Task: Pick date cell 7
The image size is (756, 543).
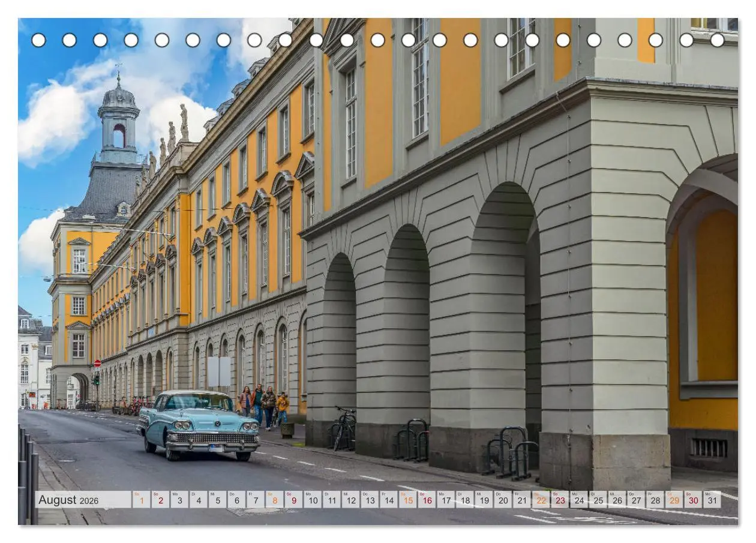Action: [256, 500]
